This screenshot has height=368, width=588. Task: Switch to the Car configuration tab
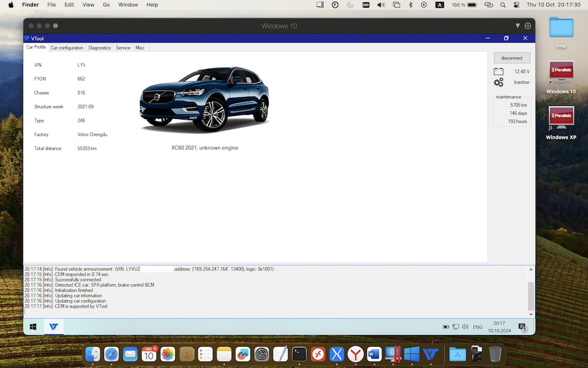pyautogui.click(x=67, y=48)
